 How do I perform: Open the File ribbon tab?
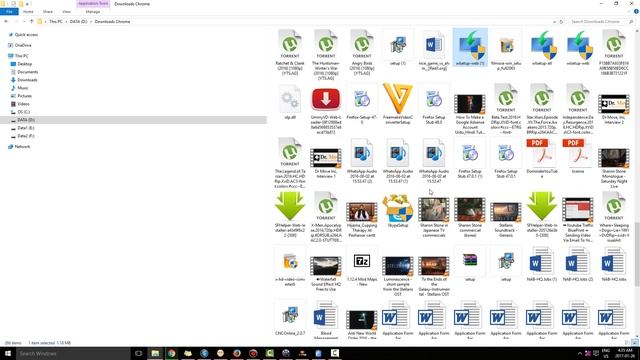point(9,11)
